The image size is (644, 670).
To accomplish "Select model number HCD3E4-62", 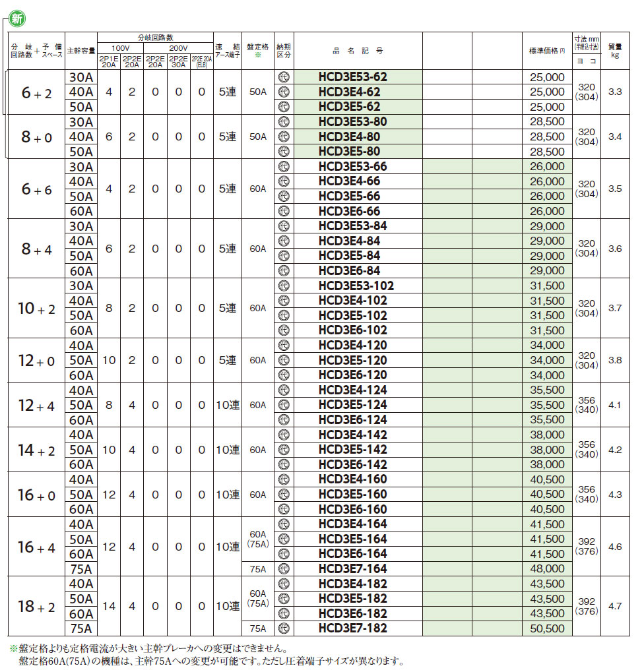I will tap(349, 92).
